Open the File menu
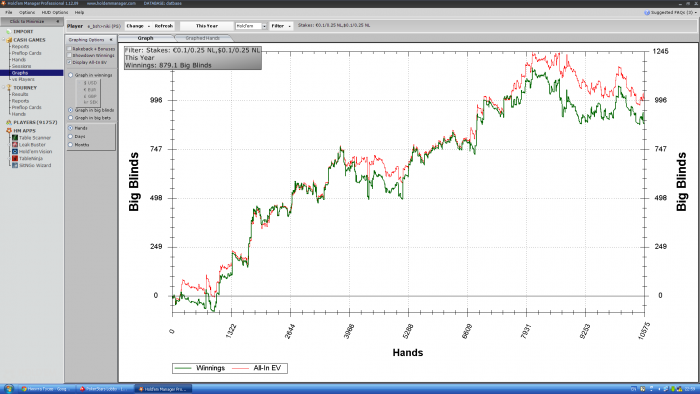700x394 pixels. point(8,12)
